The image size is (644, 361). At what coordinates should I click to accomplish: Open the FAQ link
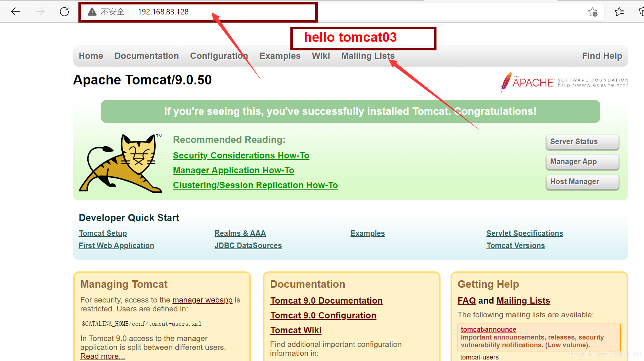pyautogui.click(x=467, y=301)
